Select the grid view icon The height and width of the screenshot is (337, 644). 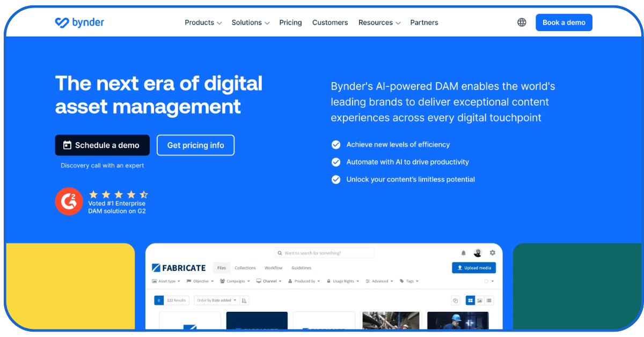click(x=471, y=300)
